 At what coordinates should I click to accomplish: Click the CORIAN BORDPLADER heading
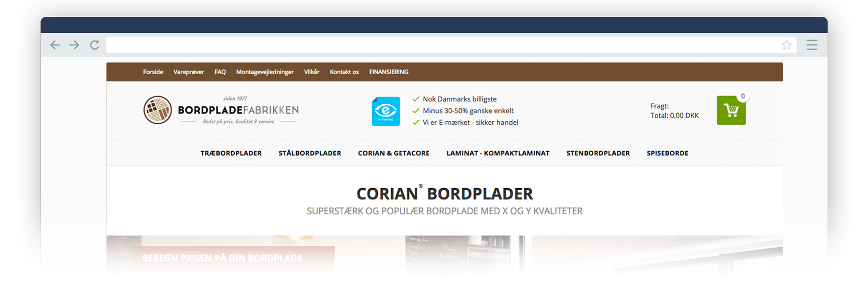pos(445,193)
